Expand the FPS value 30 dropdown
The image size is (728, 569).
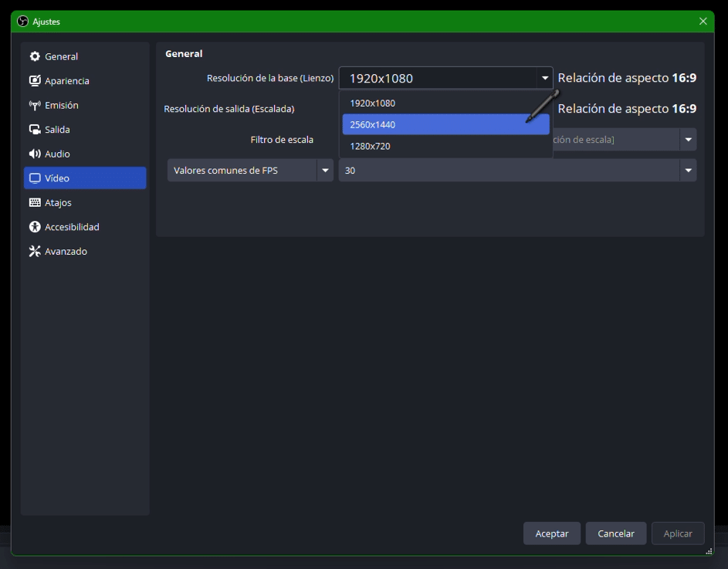click(x=687, y=171)
